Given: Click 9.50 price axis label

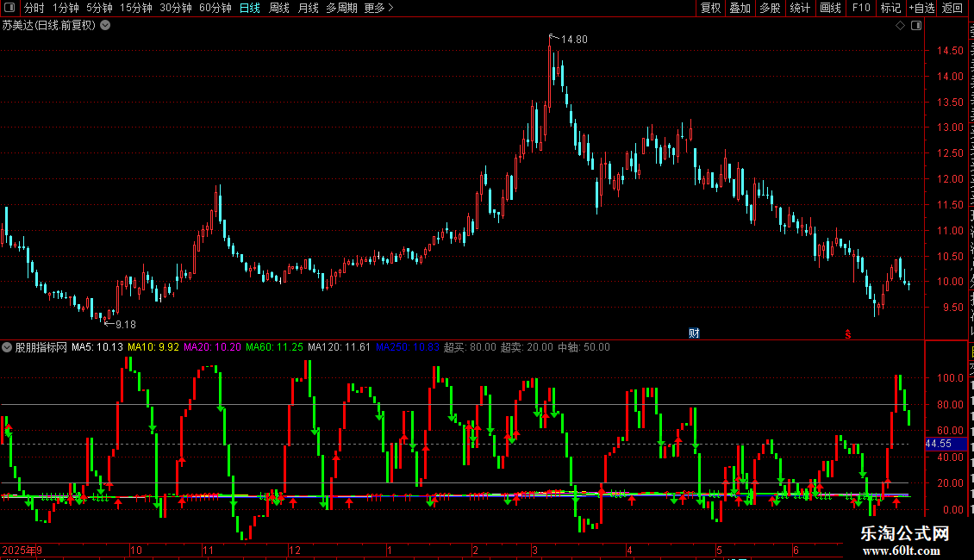Looking at the screenshot, I should click(952, 308).
